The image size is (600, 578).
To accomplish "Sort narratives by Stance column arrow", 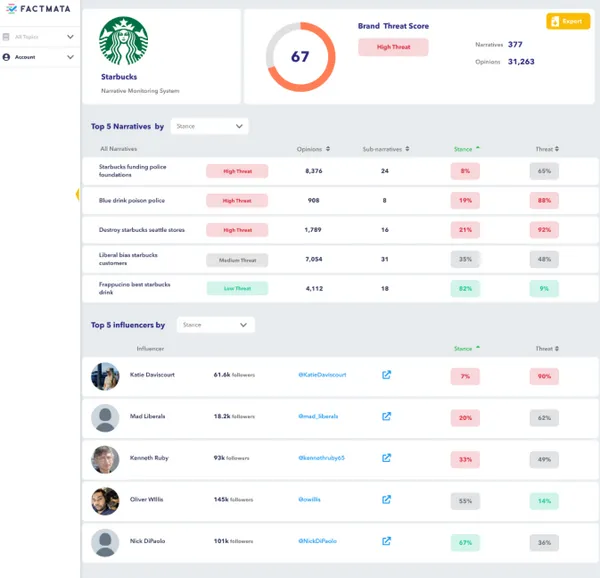I will click(x=478, y=148).
